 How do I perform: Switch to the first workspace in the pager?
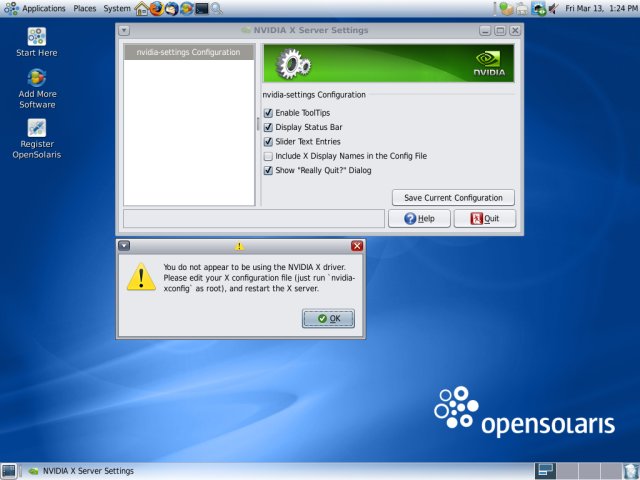tap(545, 471)
